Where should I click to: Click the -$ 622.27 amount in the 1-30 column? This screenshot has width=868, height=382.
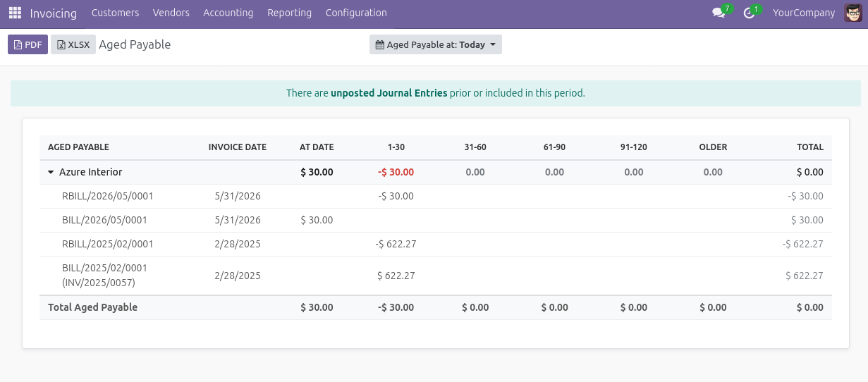coord(396,244)
